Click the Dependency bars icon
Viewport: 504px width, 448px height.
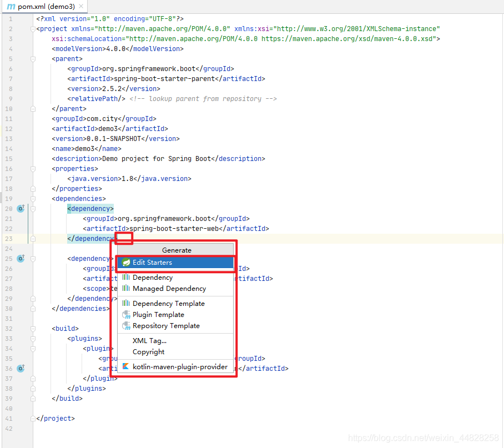click(126, 277)
